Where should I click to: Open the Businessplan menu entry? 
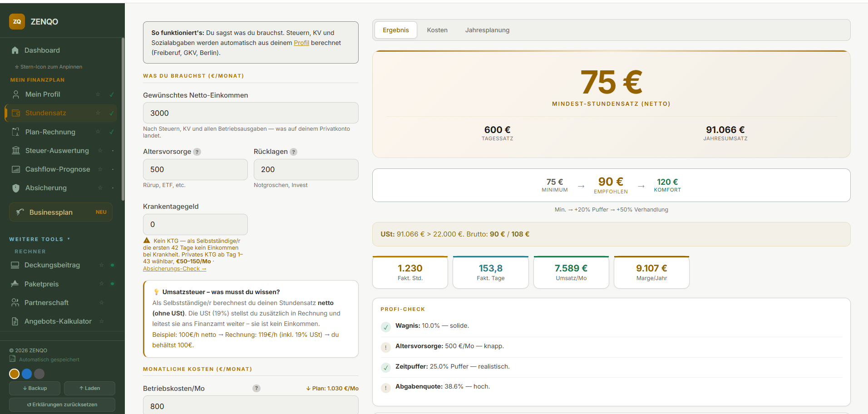[x=61, y=212]
